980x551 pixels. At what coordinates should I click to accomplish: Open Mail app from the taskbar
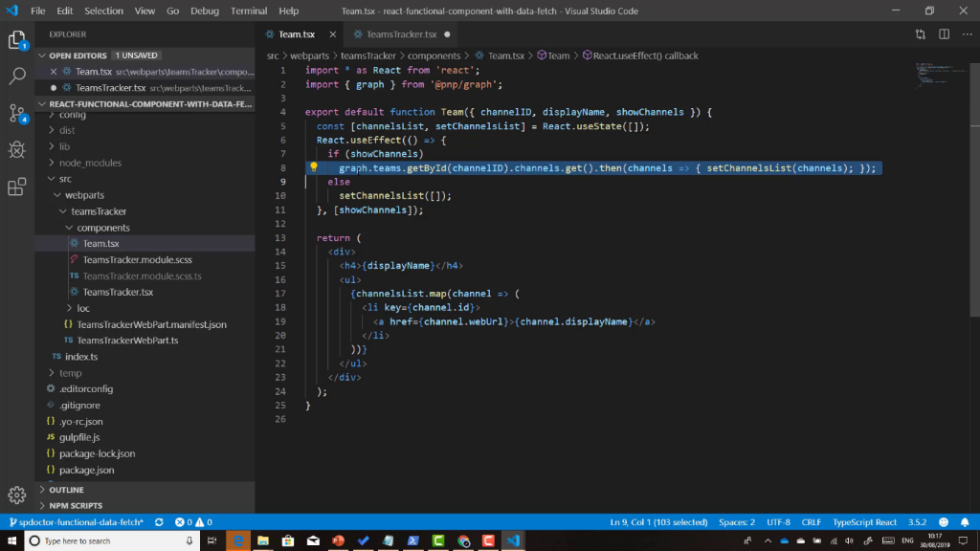click(313, 540)
